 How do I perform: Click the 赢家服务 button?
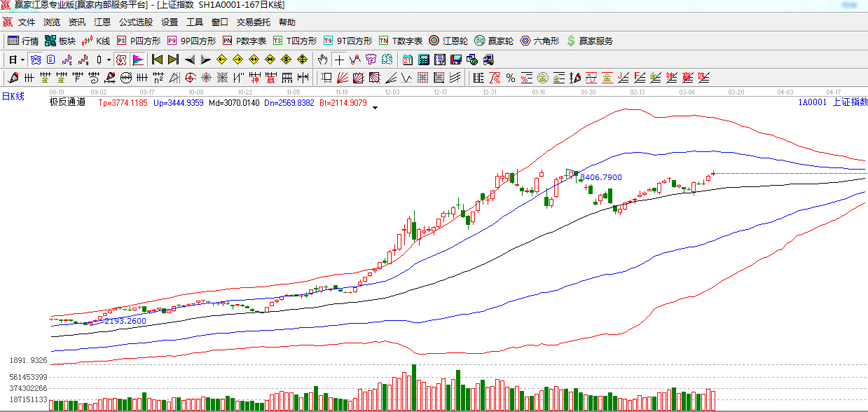590,41
